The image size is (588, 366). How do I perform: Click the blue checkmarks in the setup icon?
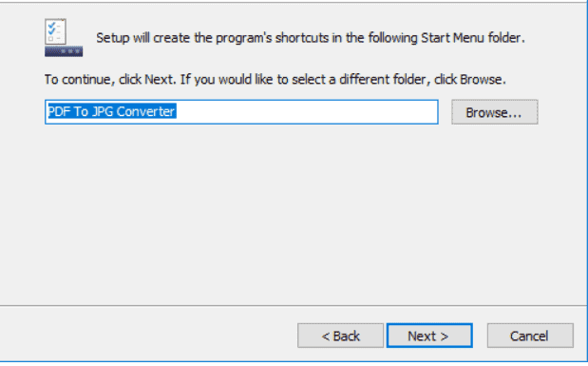pyautogui.click(x=51, y=29)
